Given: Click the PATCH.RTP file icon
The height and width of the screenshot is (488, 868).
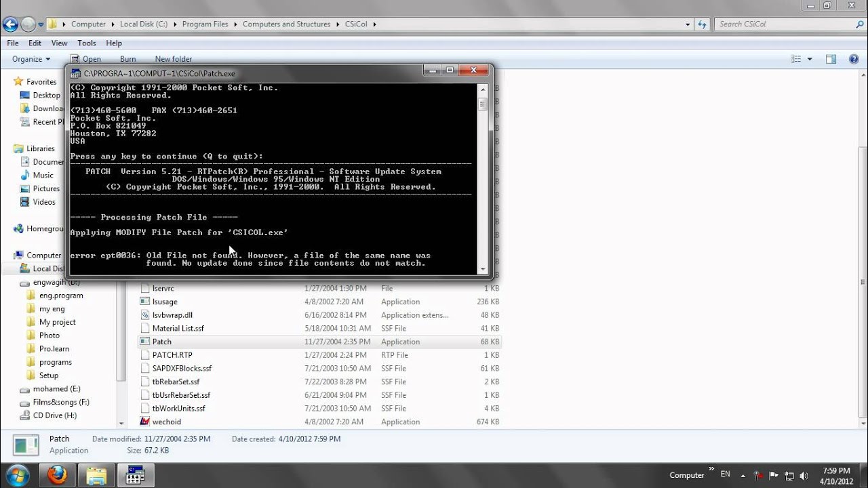Looking at the screenshot, I should pos(144,355).
